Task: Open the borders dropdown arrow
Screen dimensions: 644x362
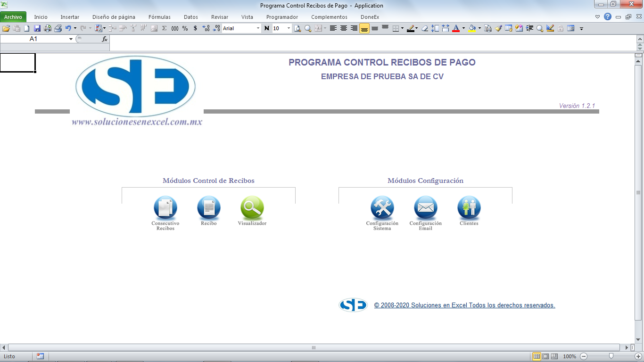Action: pos(402,28)
